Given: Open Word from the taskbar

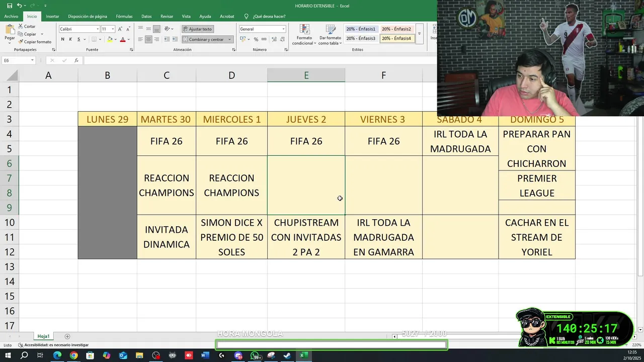Looking at the screenshot, I should 205,355.
